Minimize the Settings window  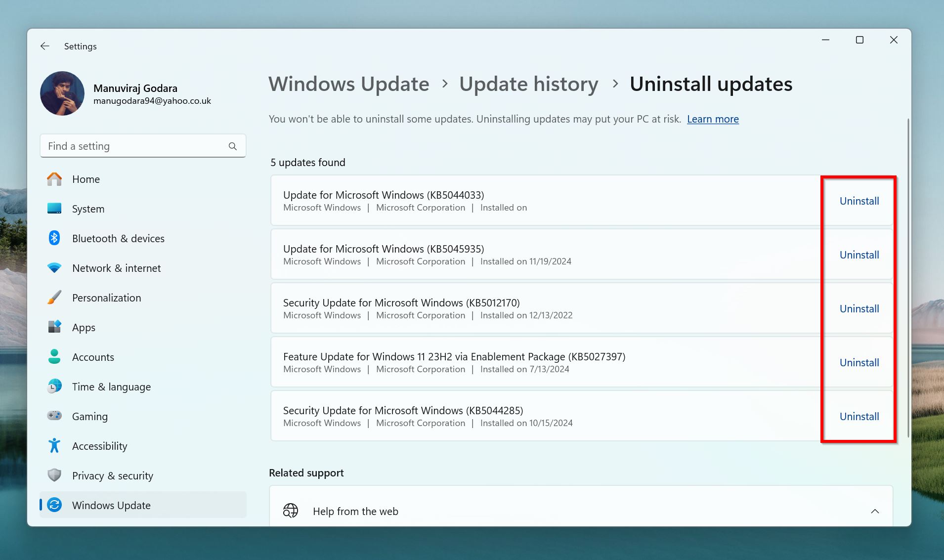[825, 40]
